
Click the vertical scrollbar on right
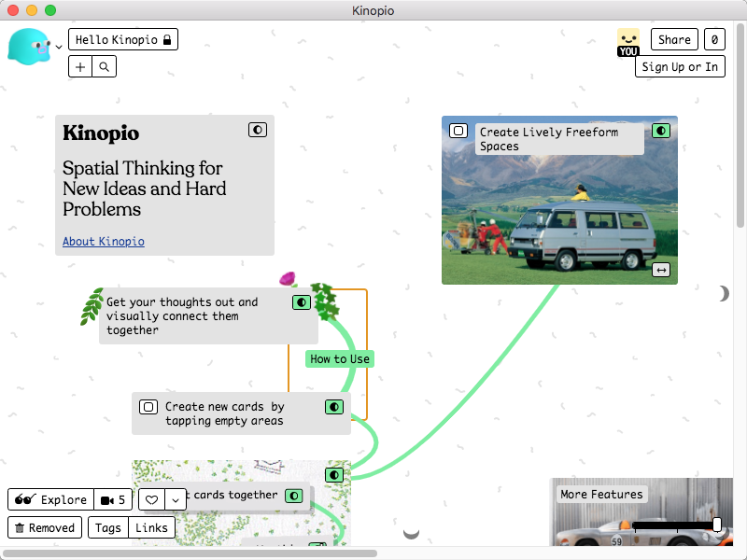pyautogui.click(x=740, y=125)
